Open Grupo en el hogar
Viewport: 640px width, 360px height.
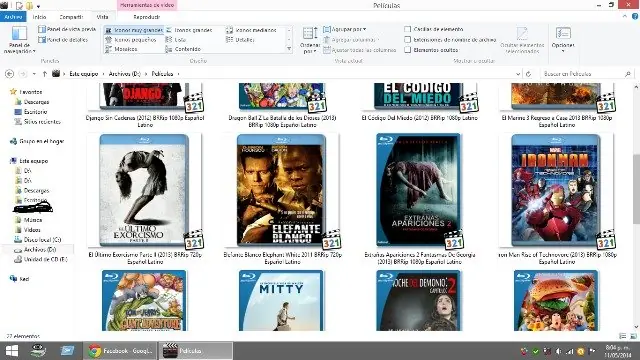[41, 141]
